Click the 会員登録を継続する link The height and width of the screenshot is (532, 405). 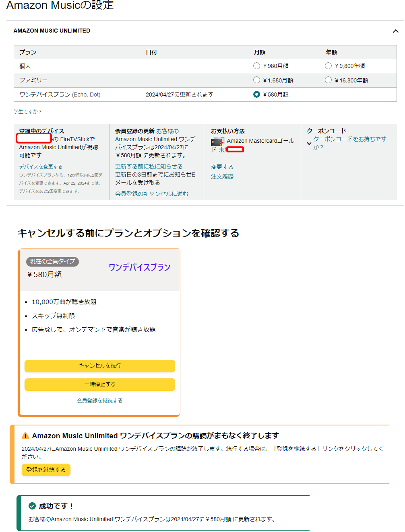100,401
